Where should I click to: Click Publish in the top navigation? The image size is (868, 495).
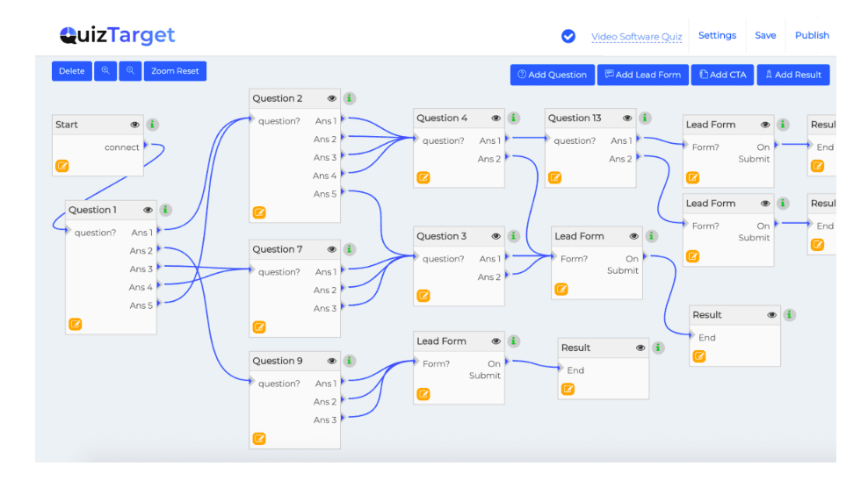[812, 35]
